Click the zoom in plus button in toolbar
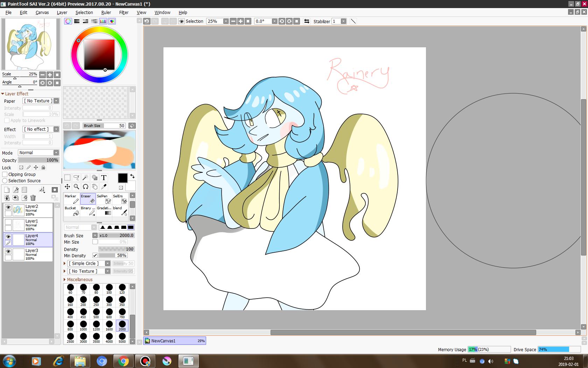The image size is (588, 368). (x=240, y=21)
